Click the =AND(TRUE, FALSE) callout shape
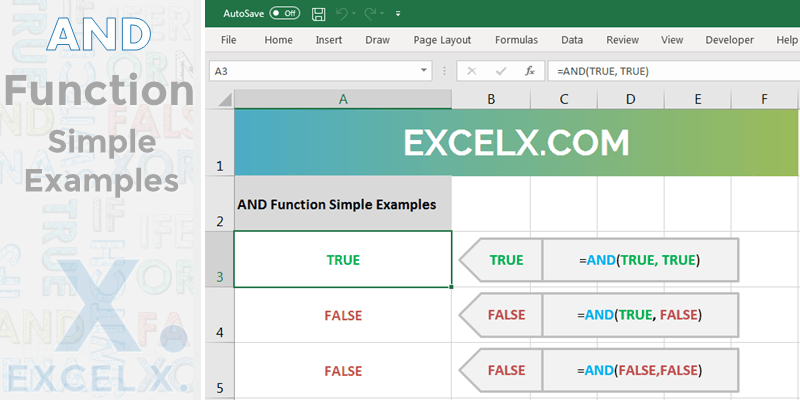 (640, 315)
